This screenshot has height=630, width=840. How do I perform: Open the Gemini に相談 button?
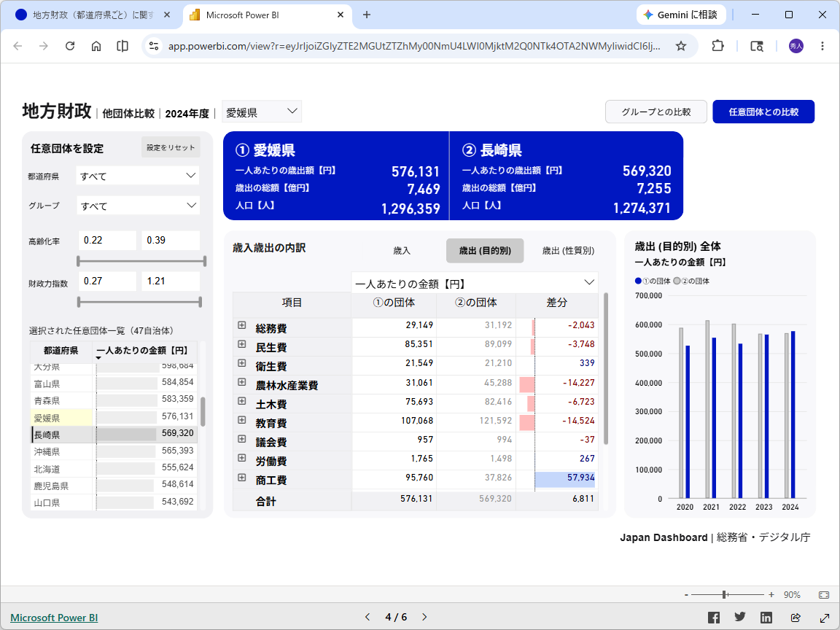[x=681, y=15]
